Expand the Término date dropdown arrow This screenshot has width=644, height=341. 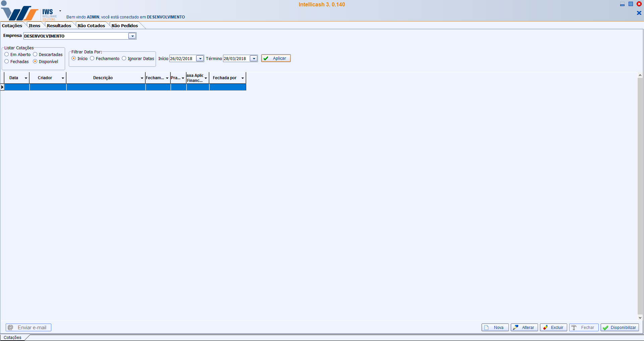point(254,58)
